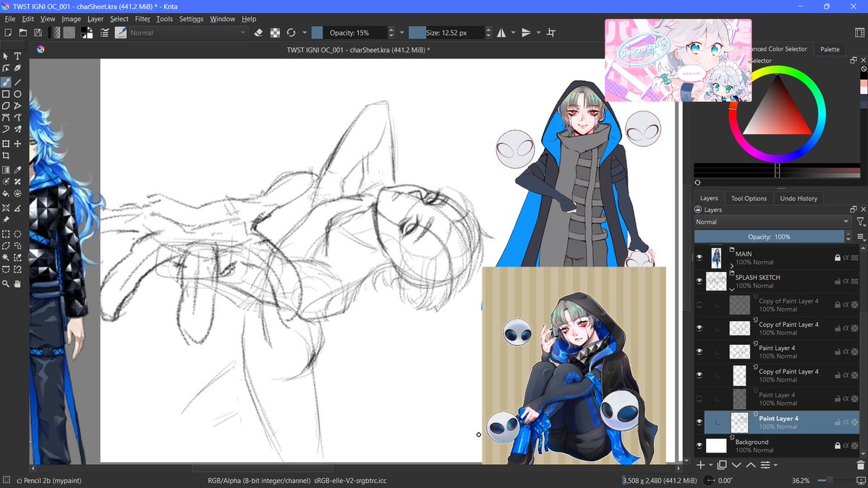868x488 pixels.
Task: Select the Elliptical Selection tool
Action: click(18, 234)
